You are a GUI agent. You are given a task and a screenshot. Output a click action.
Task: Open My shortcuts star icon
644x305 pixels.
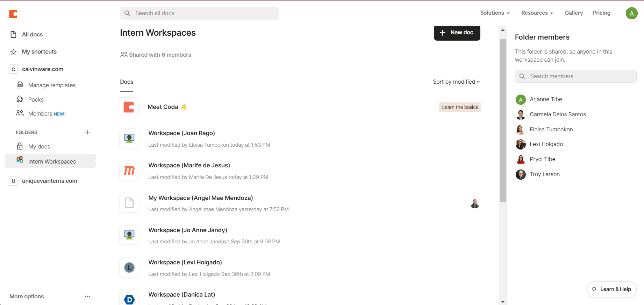tap(14, 52)
